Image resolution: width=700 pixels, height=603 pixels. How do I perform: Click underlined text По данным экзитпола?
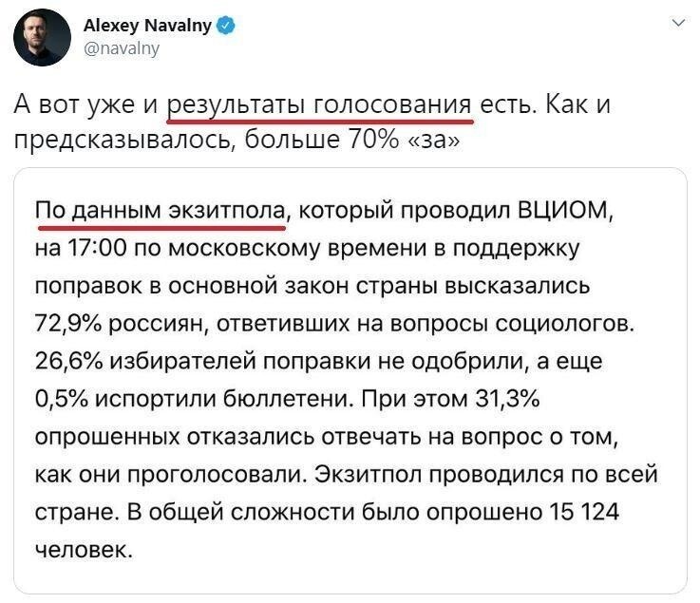[161, 210]
